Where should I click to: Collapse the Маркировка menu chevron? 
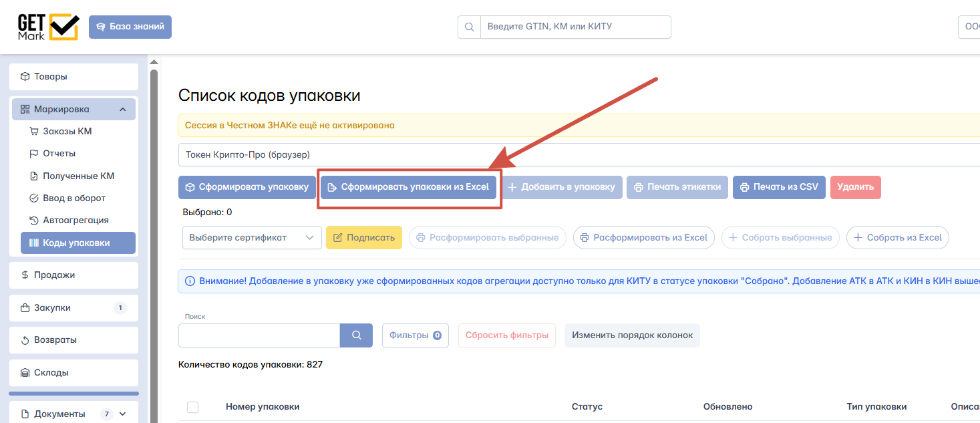click(x=122, y=109)
